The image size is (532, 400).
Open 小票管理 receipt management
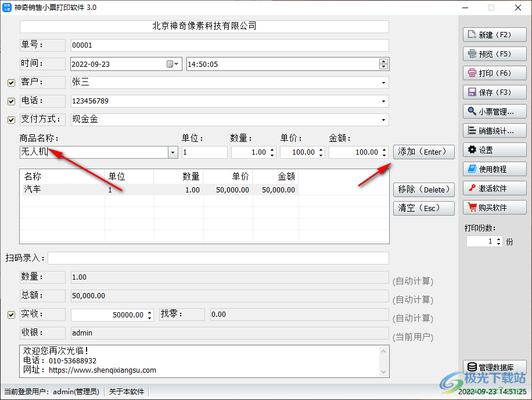[x=494, y=112]
